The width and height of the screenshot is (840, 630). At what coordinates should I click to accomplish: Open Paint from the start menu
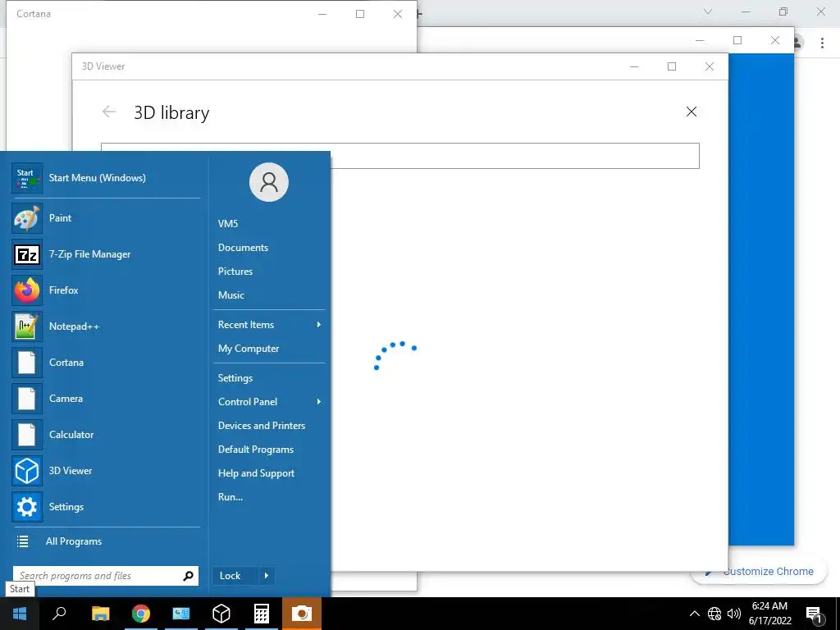(x=106, y=218)
